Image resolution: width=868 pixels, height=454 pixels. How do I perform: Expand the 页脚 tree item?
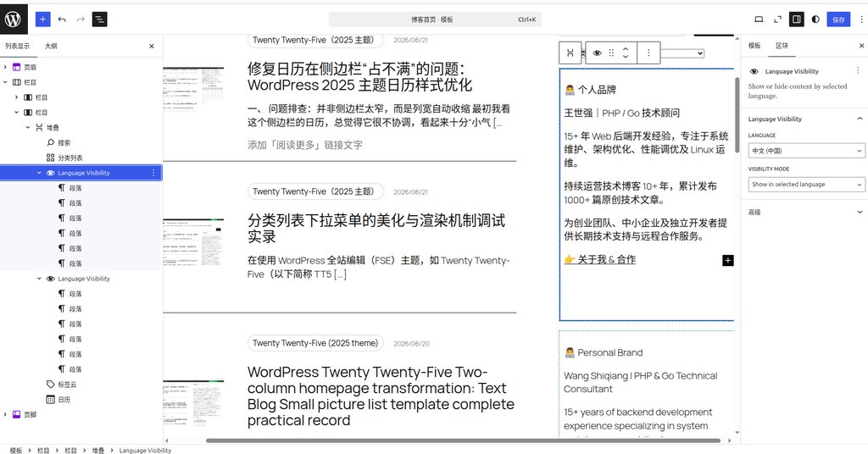coord(5,414)
